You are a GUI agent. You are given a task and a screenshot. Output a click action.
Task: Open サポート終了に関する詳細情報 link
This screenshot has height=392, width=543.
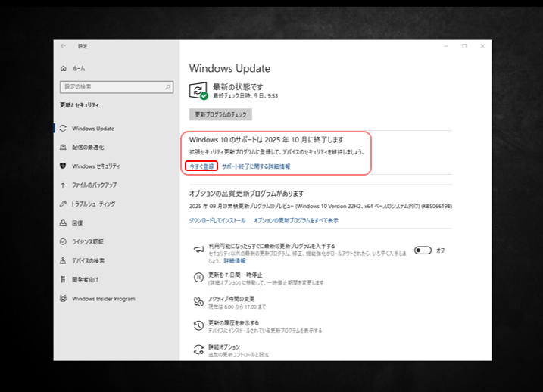click(255, 166)
